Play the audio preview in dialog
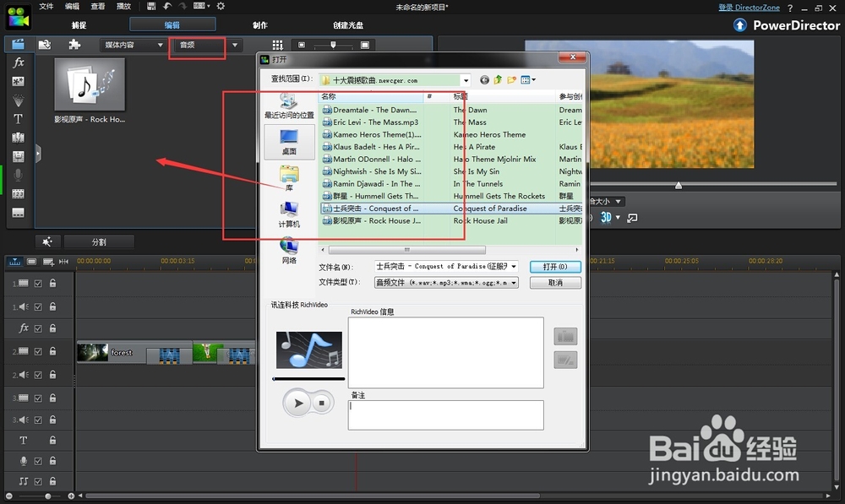This screenshot has height=504, width=845. pos(297,403)
